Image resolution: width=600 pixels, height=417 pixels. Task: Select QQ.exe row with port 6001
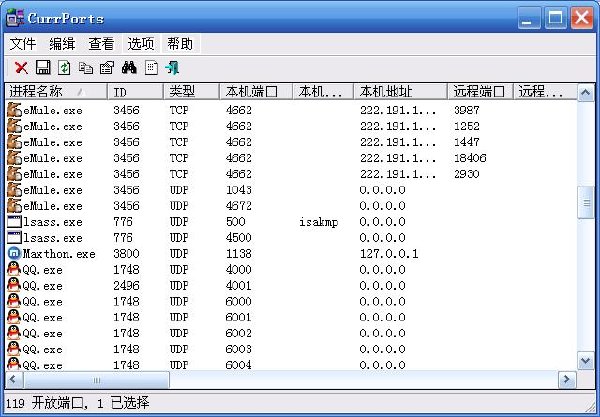click(291, 318)
